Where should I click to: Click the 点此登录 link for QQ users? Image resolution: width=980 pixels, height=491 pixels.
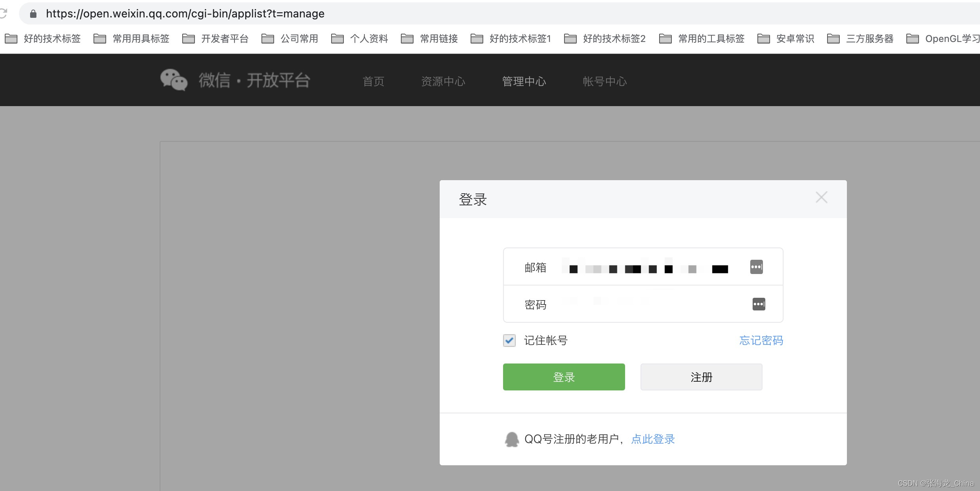653,439
